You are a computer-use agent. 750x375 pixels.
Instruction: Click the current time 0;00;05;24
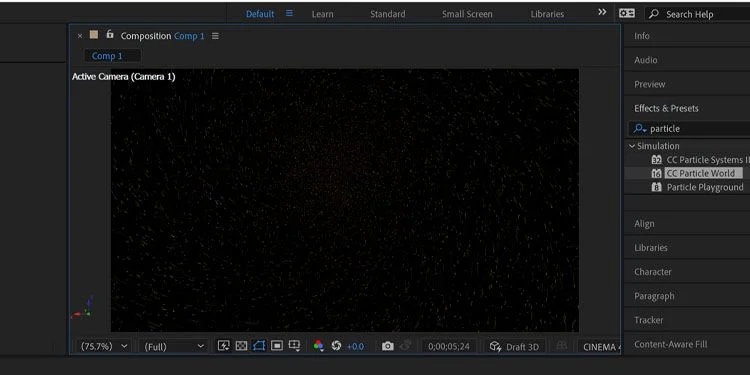(x=449, y=347)
